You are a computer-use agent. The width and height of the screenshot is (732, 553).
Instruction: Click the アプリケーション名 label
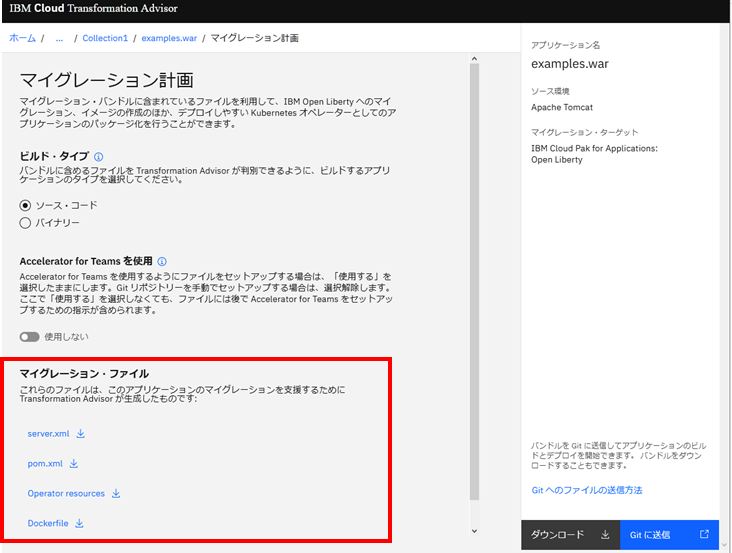pos(565,45)
